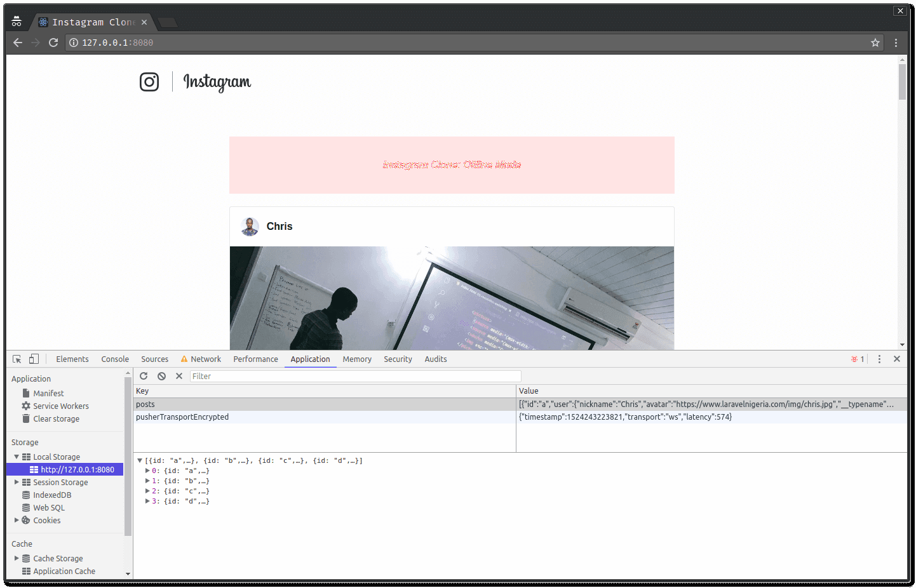Click the Instagram camera logo
This screenshot has width=916, height=588.
[x=149, y=82]
